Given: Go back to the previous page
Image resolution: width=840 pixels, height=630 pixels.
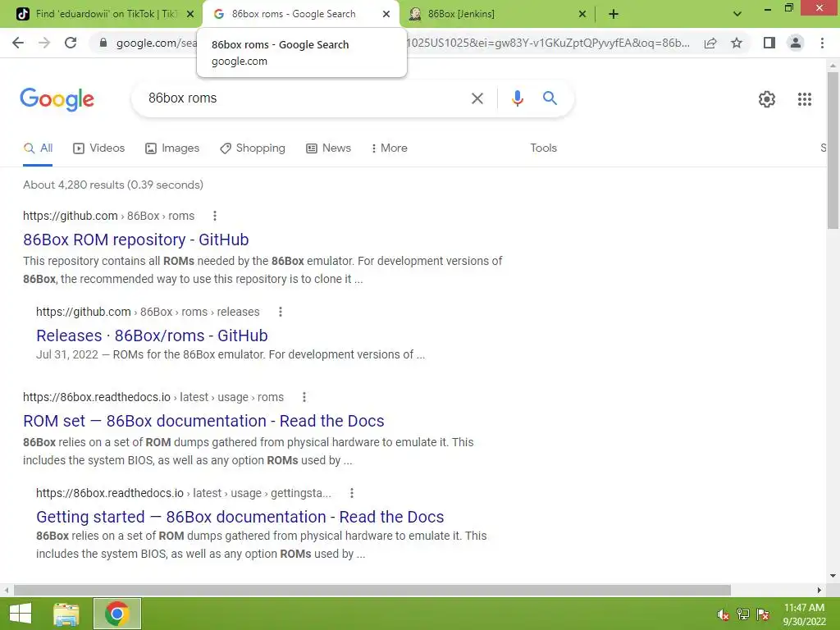Looking at the screenshot, I should 18,43.
